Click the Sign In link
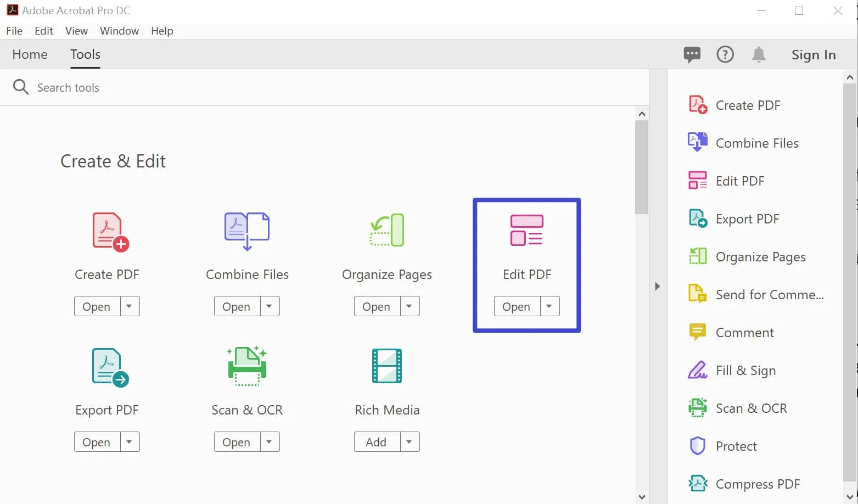Viewport: 858px width, 504px height. tap(814, 55)
